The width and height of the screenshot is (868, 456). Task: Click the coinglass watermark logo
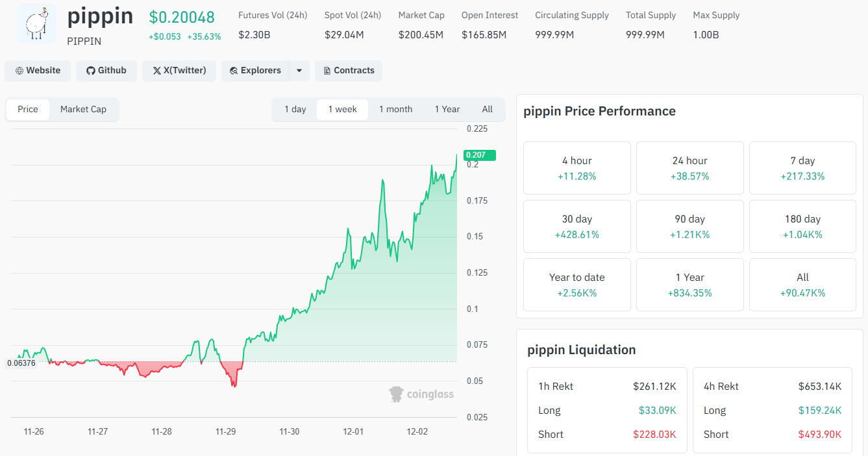click(x=421, y=394)
